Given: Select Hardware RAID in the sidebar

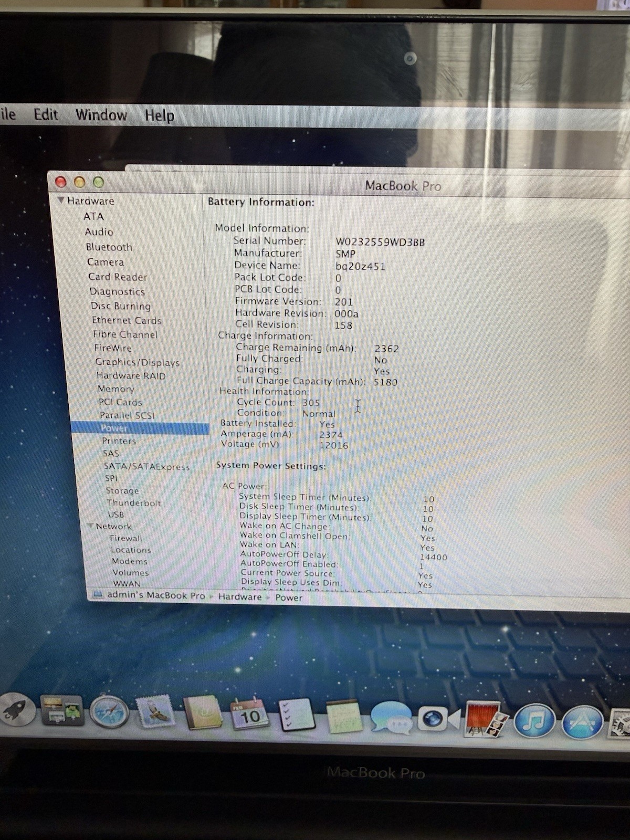Looking at the screenshot, I should coord(131,375).
